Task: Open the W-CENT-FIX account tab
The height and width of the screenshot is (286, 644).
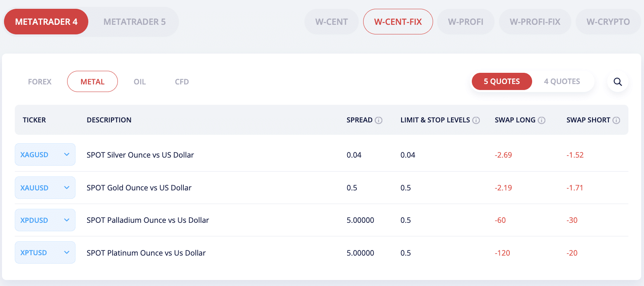Action: point(398,22)
